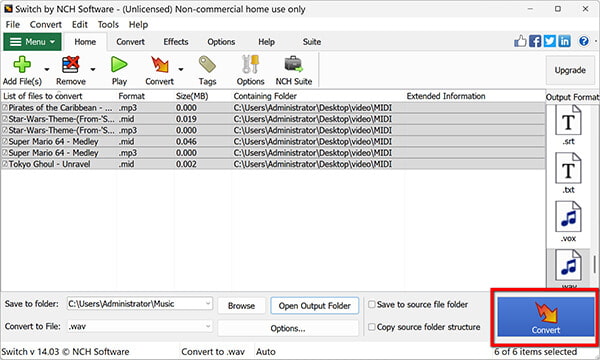Open the Tags editor icon
This screenshot has width=600, height=360.
click(x=207, y=64)
